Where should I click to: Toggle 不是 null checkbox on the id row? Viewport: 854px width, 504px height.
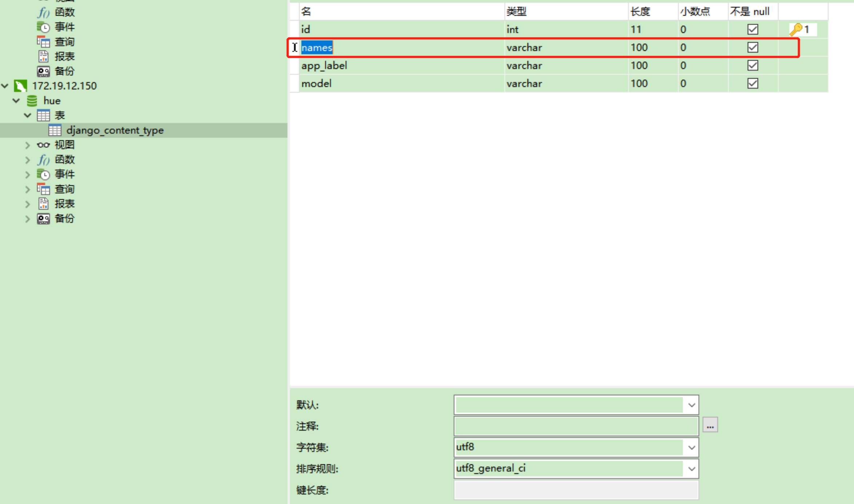coord(752,29)
